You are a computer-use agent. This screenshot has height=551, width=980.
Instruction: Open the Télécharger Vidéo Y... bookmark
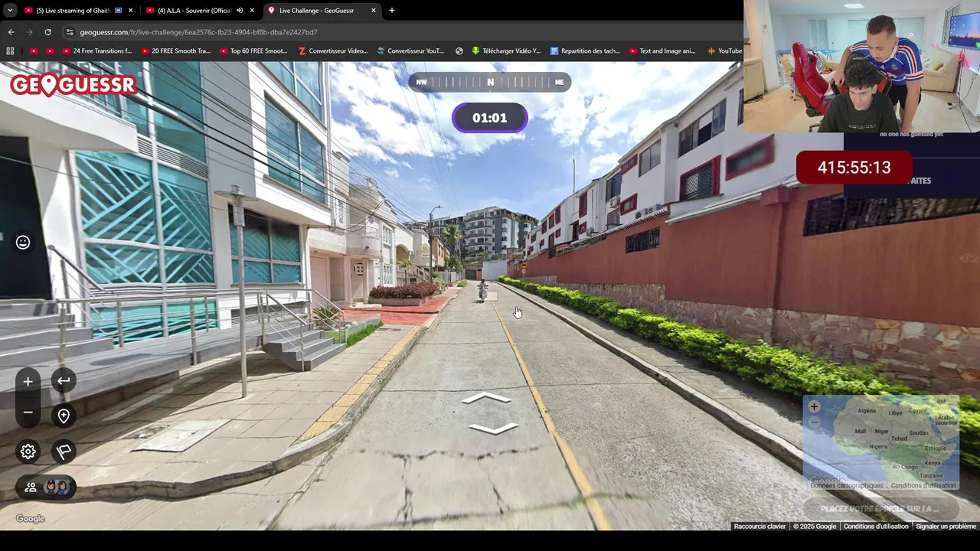point(506,51)
